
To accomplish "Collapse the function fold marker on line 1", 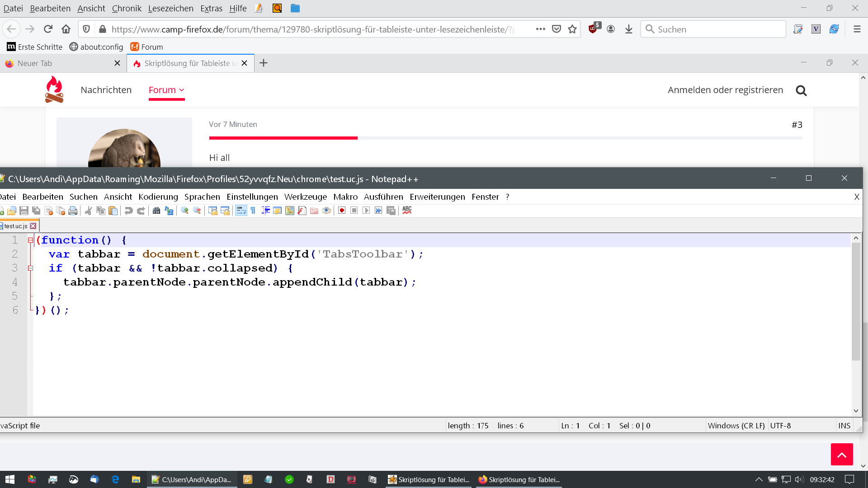I will point(30,240).
